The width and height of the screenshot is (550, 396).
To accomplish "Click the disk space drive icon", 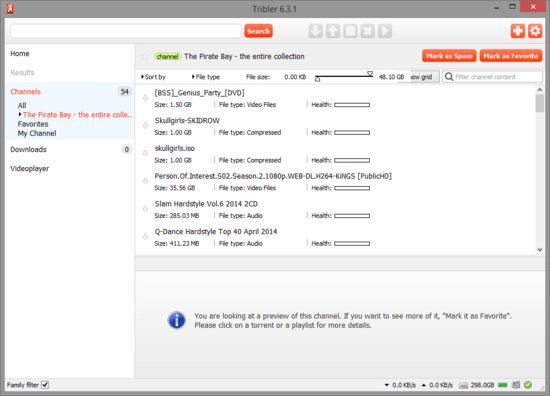I will [463, 385].
